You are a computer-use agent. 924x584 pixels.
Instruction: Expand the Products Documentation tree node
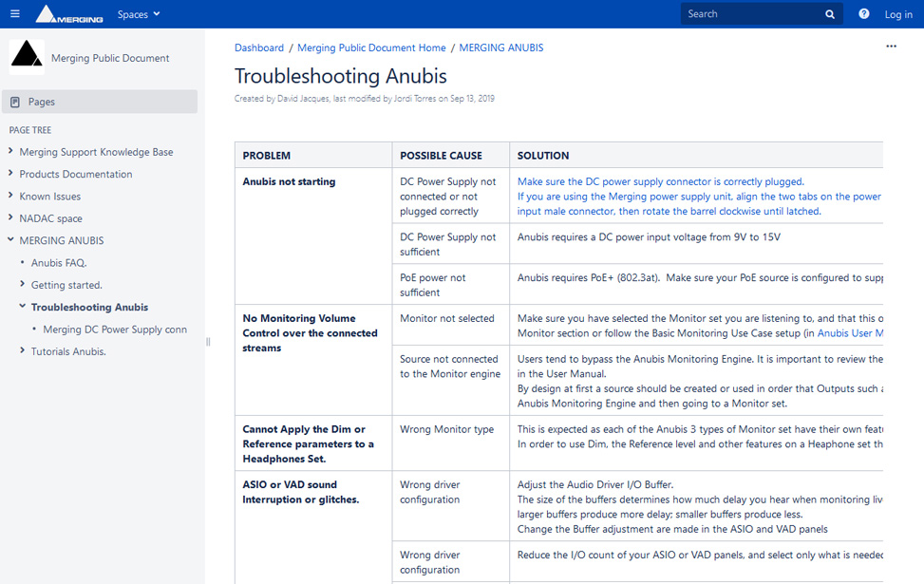10,173
